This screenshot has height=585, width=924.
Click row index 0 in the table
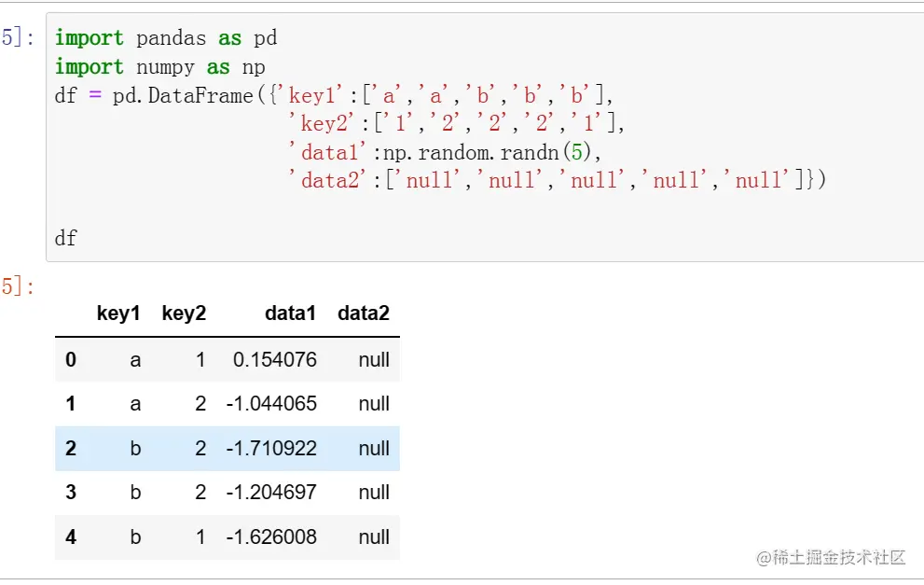click(x=71, y=360)
